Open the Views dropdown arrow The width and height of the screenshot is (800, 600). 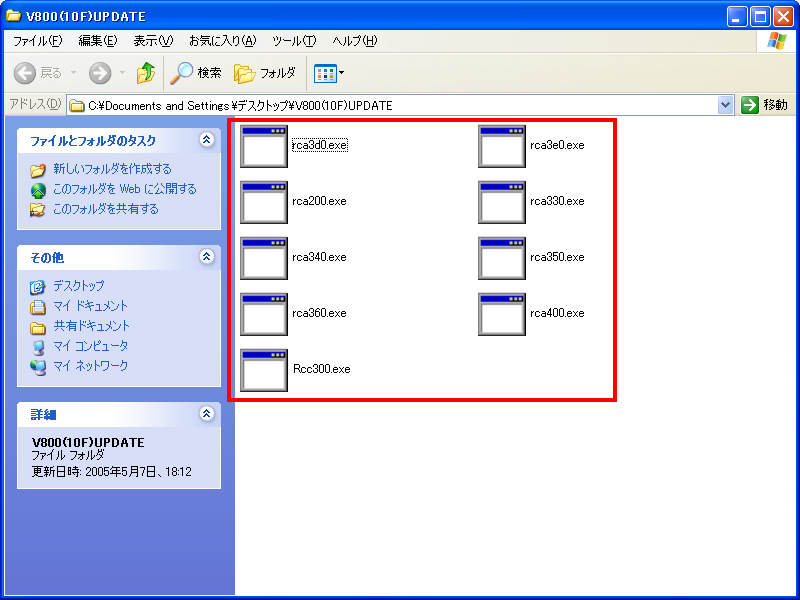click(341, 73)
